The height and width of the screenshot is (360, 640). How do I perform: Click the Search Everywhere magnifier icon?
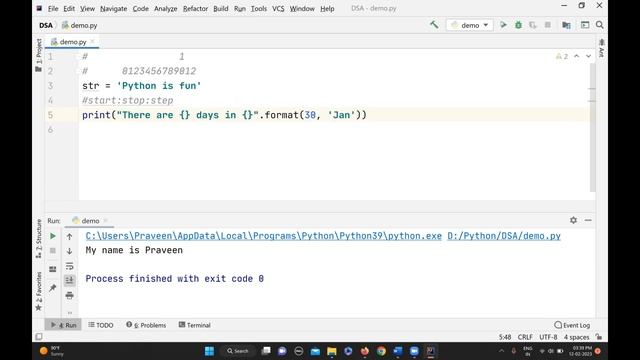(600, 25)
